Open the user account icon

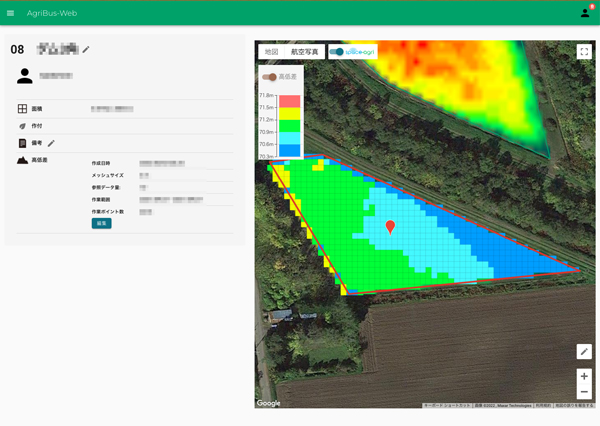tap(585, 13)
